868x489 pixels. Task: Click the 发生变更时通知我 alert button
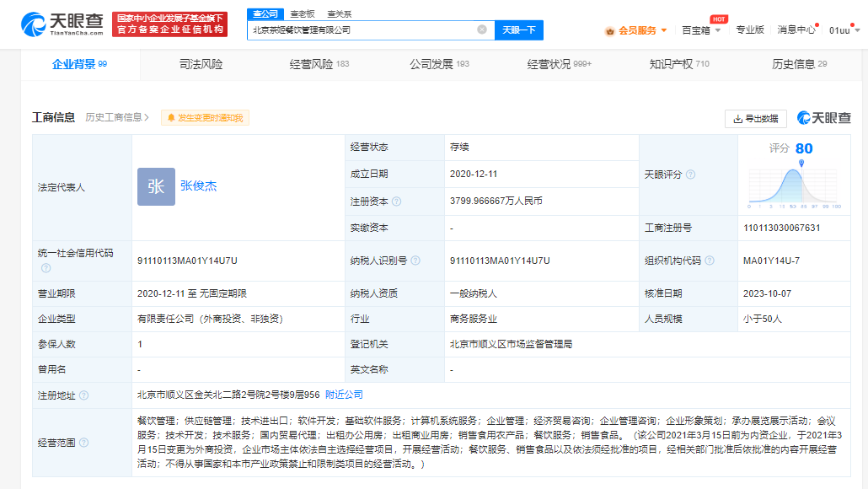tap(206, 118)
